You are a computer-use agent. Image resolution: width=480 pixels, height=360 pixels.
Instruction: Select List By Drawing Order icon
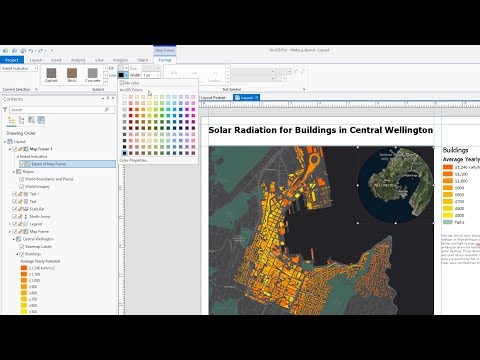click(x=11, y=120)
